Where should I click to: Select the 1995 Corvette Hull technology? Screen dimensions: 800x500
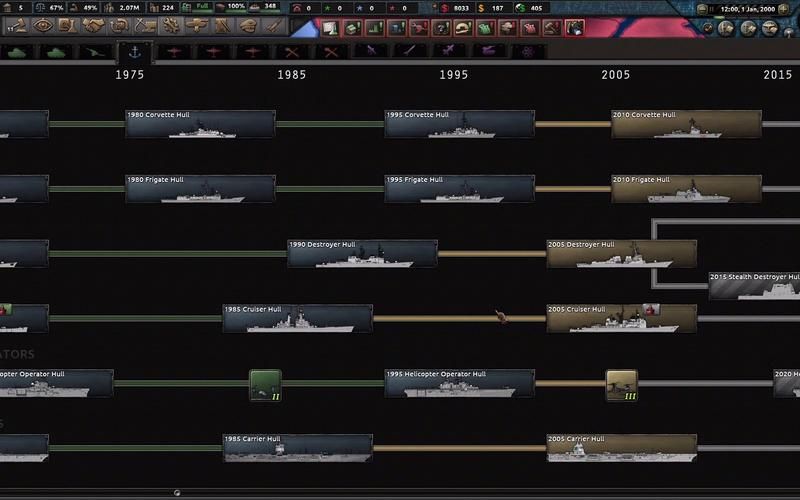coord(460,124)
